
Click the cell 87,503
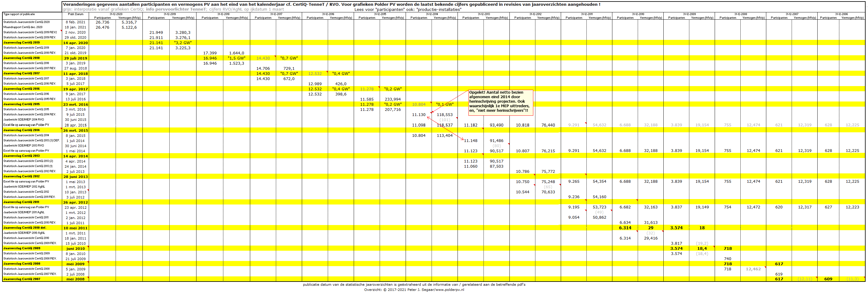pyautogui.click(x=497, y=166)
